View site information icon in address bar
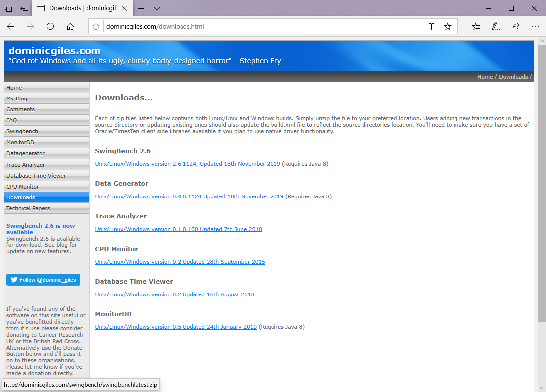The width and height of the screenshot is (546, 392). coord(96,27)
